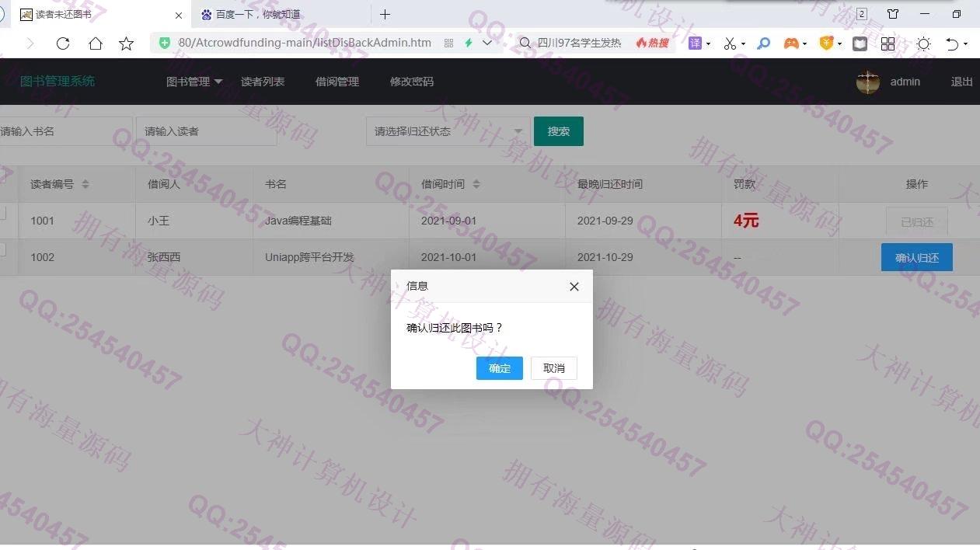Cancel the dialog with 取消 button

click(x=554, y=368)
